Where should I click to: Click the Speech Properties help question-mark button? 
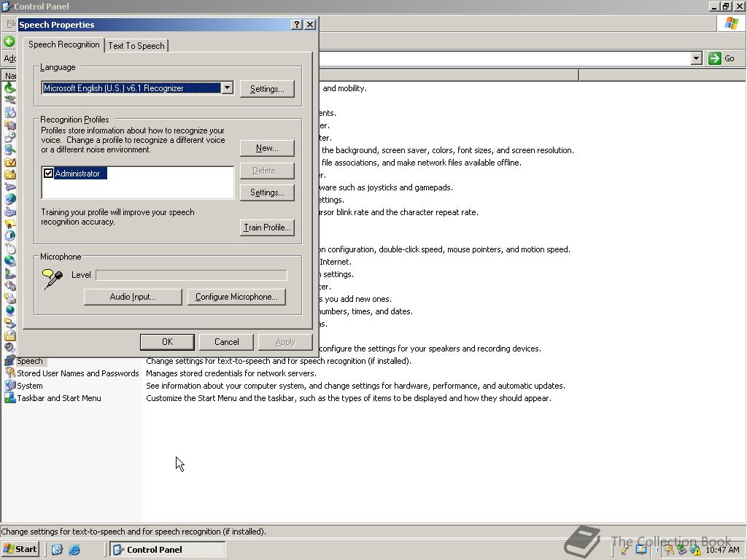click(297, 24)
